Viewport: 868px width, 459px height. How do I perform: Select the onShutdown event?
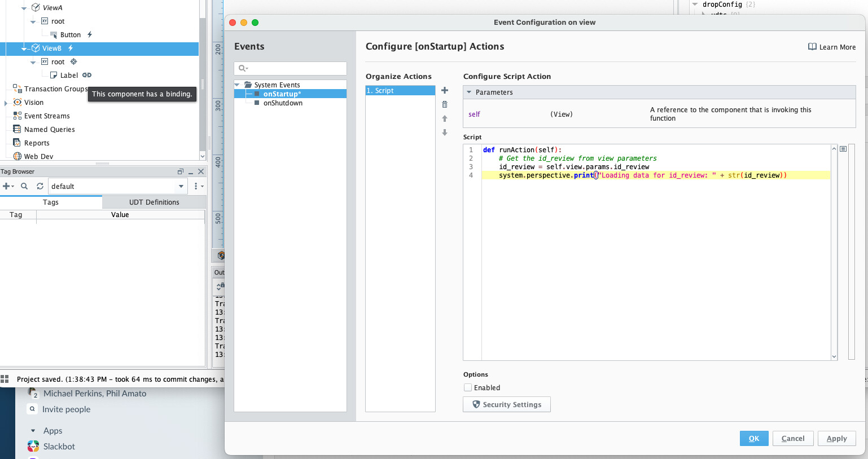(x=283, y=103)
